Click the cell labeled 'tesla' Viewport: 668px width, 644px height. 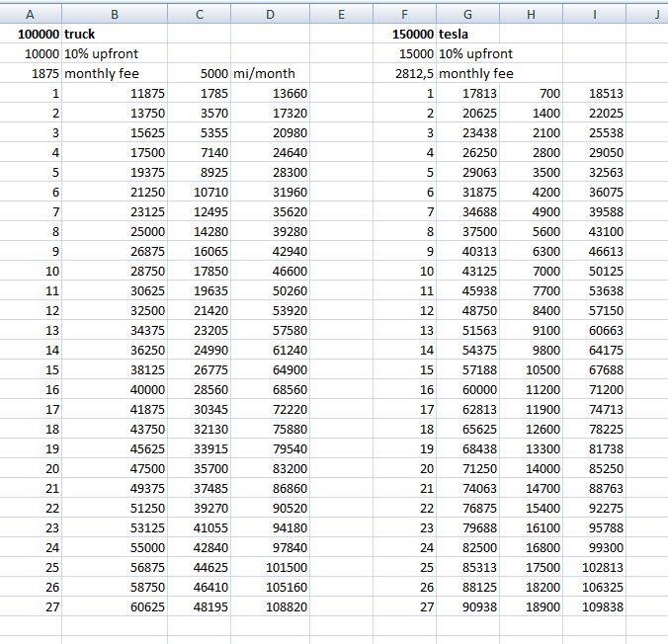click(467, 34)
